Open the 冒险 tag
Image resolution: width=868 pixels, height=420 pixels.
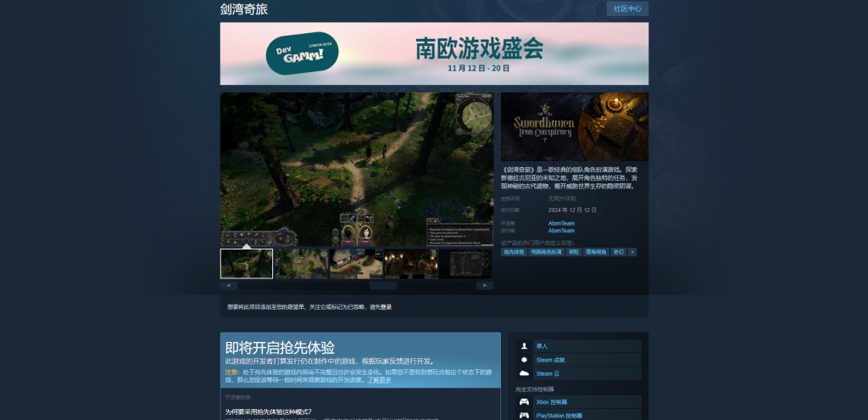point(574,252)
